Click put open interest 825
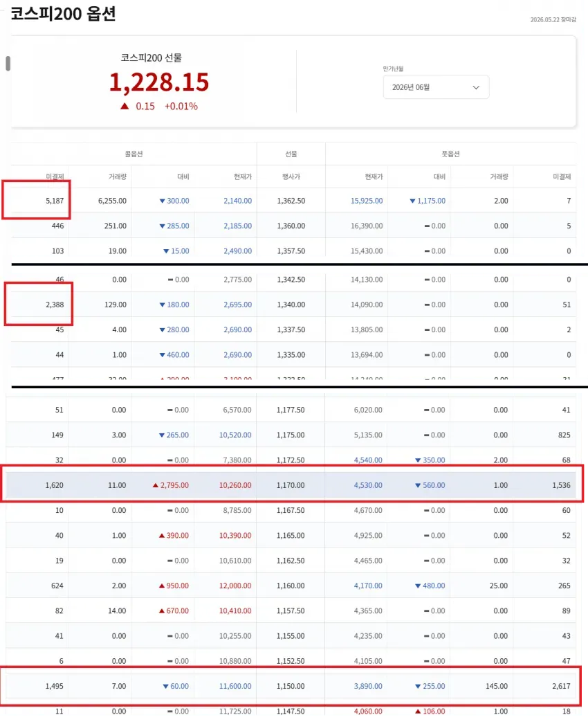The height and width of the screenshot is (724, 588). click(x=564, y=435)
